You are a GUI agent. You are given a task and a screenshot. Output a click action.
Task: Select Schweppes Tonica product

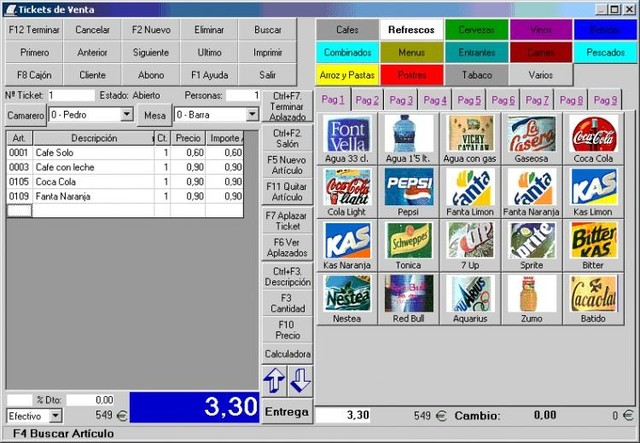(409, 246)
